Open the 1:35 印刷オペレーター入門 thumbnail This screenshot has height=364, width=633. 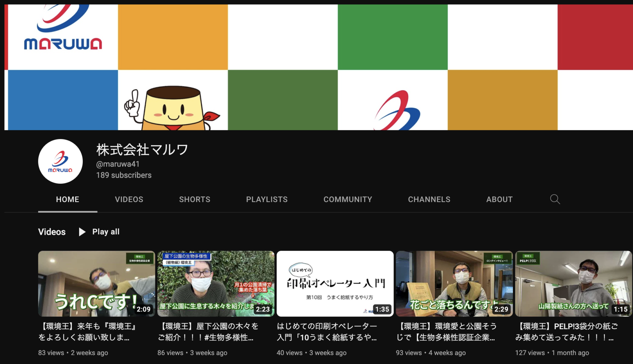[x=335, y=284]
